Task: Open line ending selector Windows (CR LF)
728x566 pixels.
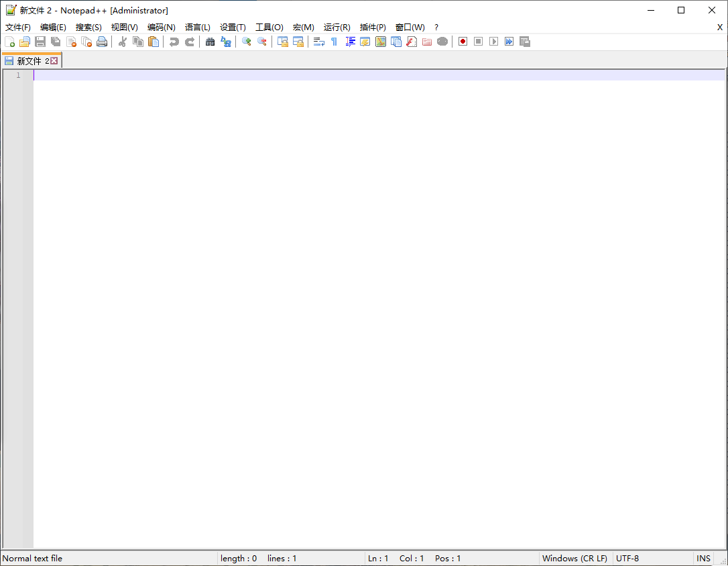Action: (x=574, y=558)
